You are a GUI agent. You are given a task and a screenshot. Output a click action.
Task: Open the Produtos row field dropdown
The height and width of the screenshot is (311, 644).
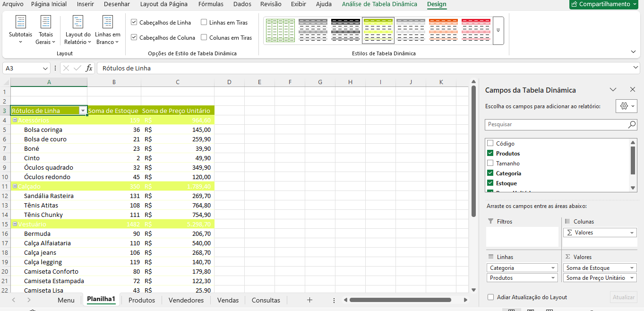click(553, 278)
